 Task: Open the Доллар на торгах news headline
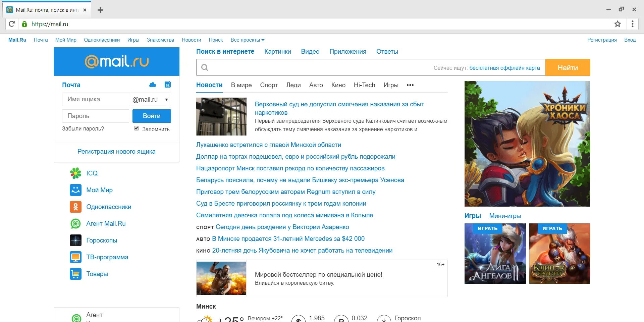pyautogui.click(x=296, y=157)
